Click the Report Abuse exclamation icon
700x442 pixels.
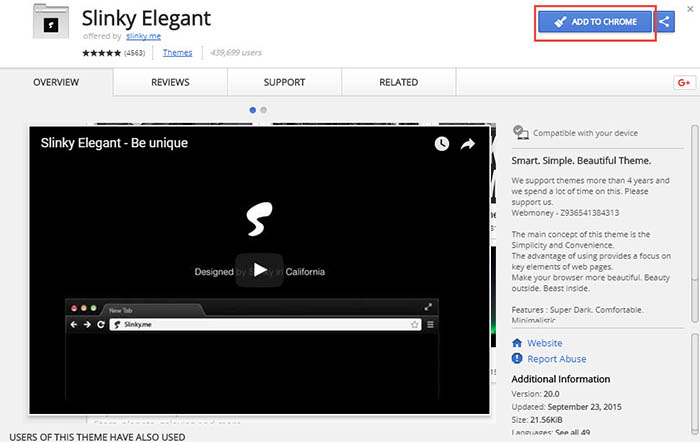517,359
